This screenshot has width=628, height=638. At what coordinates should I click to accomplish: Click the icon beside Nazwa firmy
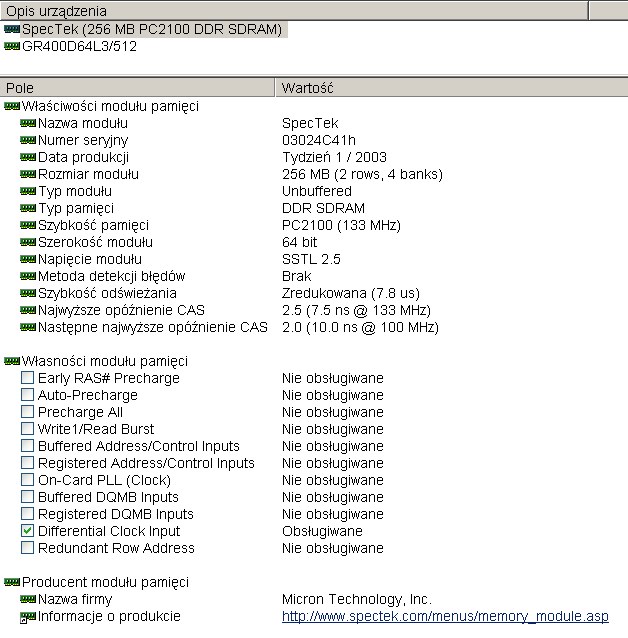click(x=28, y=599)
